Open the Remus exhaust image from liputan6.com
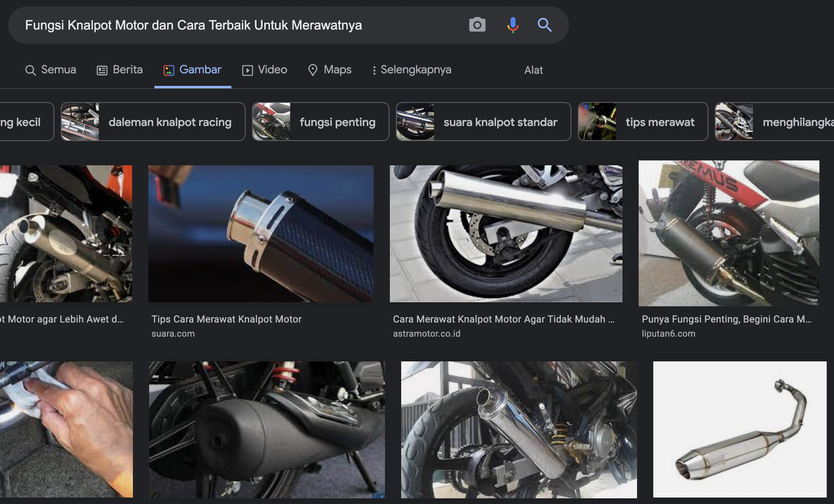The height and width of the screenshot is (504, 834). [x=729, y=233]
